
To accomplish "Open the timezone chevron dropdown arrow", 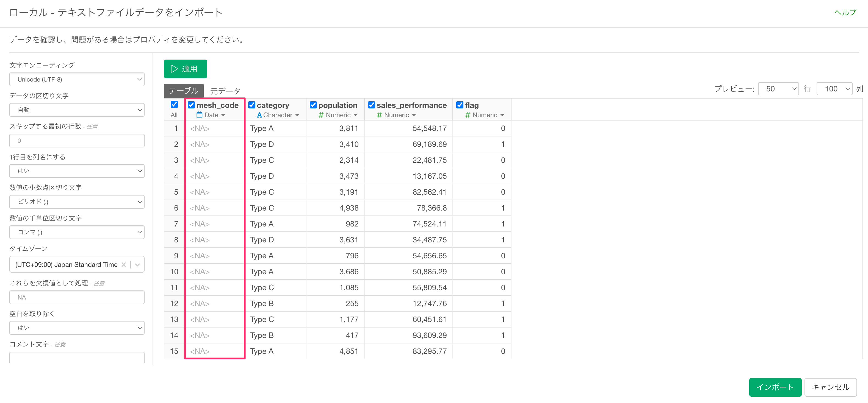I will 137,265.
